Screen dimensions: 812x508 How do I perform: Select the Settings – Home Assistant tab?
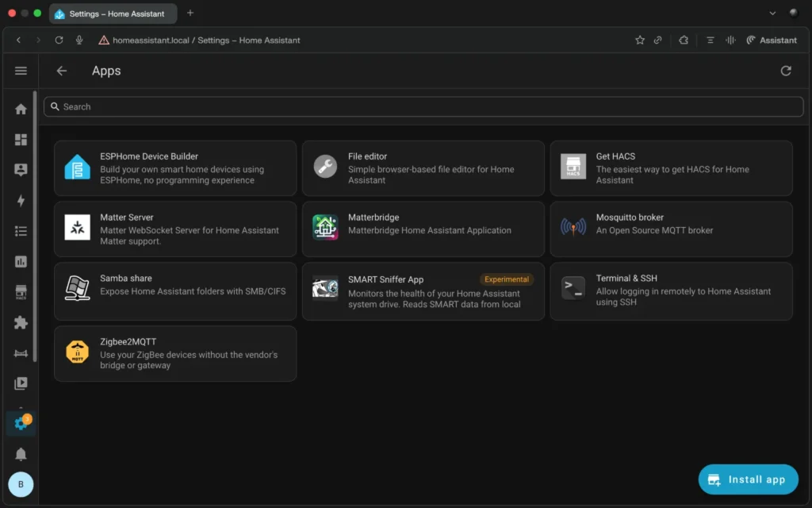(x=113, y=14)
